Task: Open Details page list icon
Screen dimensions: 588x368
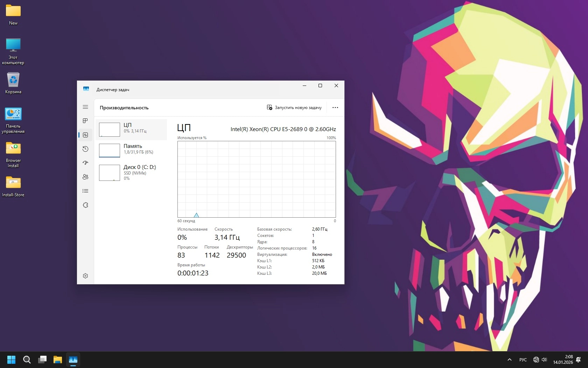Action: [x=85, y=191]
